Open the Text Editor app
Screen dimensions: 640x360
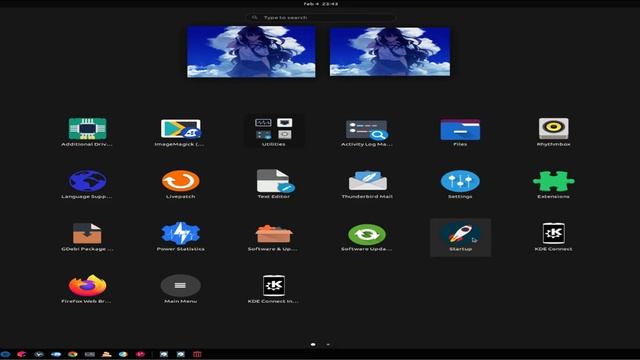[x=273, y=184]
